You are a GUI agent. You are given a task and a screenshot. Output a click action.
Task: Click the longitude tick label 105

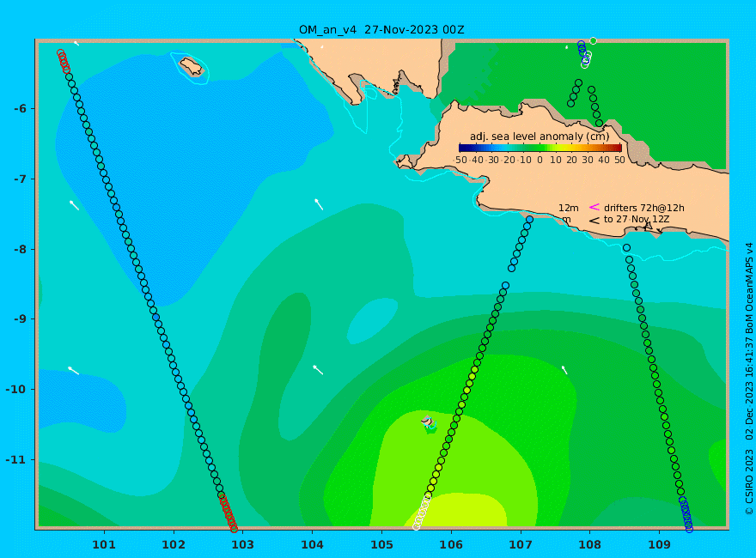click(381, 545)
